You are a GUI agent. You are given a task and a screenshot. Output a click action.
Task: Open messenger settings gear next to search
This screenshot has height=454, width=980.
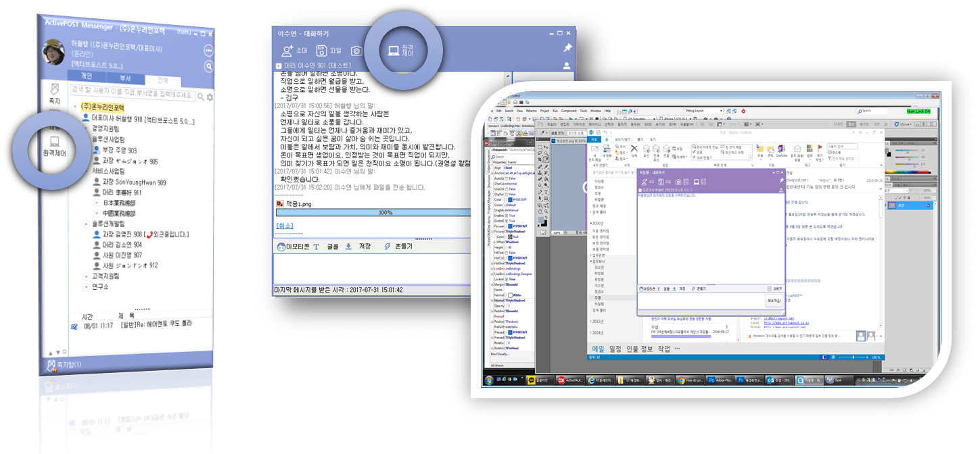(210, 97)
